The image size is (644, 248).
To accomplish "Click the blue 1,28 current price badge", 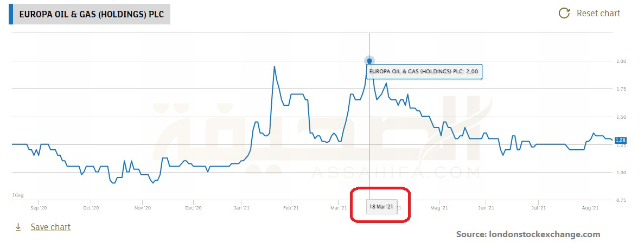I will coord(621,141).
